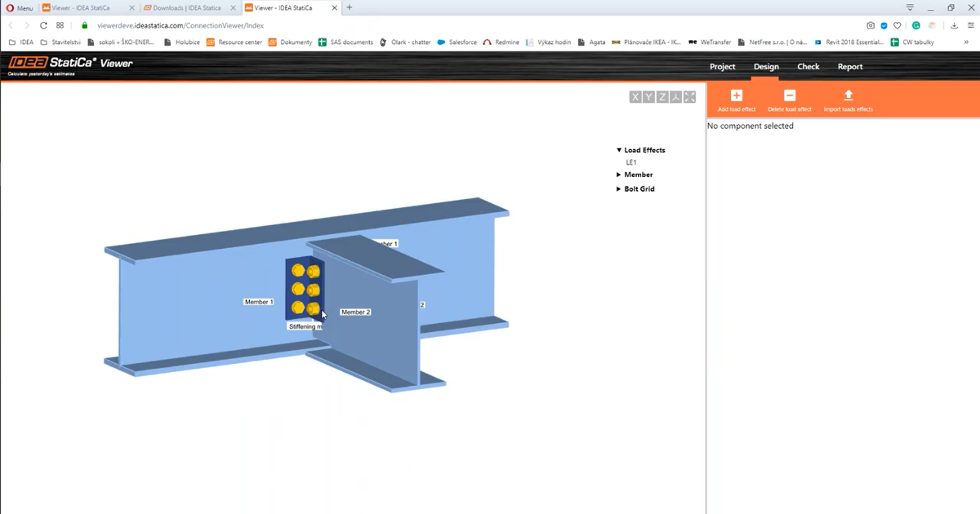Collapse the Load Effects tree node
980x514 pixels.
pyautogui.click(x=619, y=150)
